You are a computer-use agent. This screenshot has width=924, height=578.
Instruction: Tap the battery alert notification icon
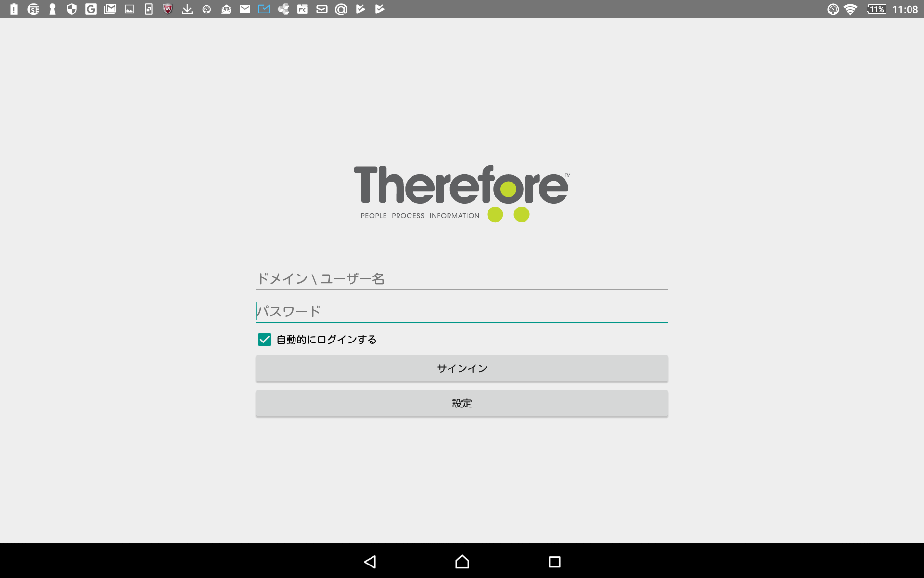point(14,9)
